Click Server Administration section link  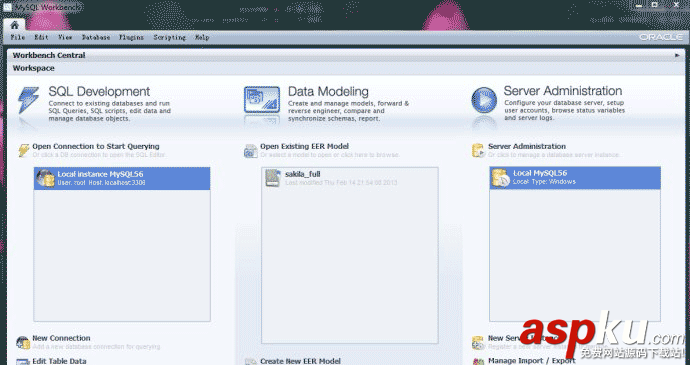click(x=527, y=146)
